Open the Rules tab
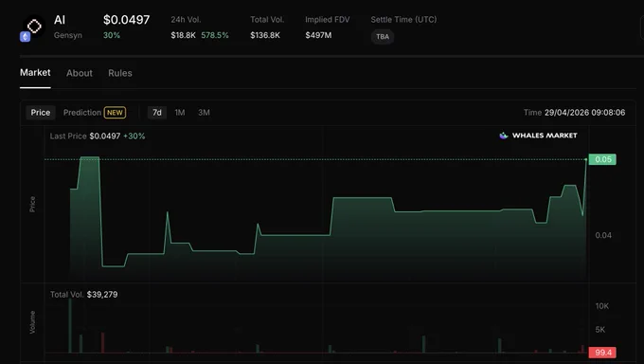 click(120, 73)
